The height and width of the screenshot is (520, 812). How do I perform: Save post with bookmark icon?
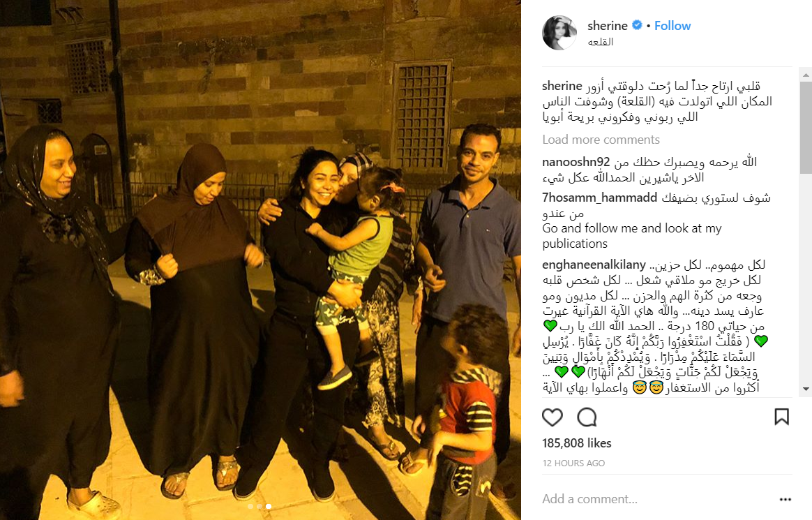[781, 417]
